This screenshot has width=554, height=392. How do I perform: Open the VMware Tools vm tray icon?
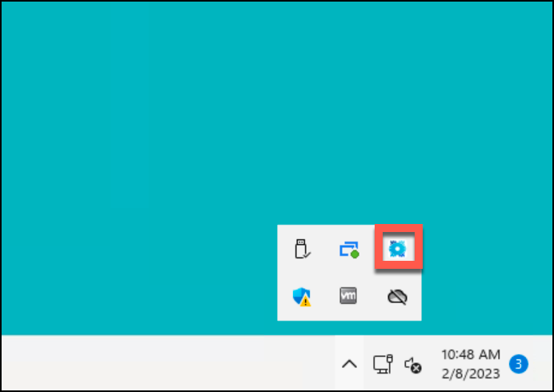[348, 295]
